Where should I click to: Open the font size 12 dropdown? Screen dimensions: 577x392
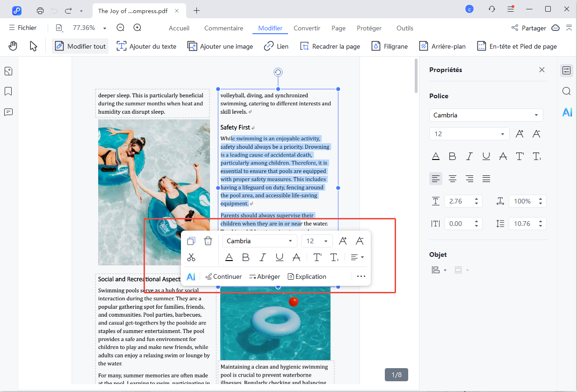coord(469,134)
